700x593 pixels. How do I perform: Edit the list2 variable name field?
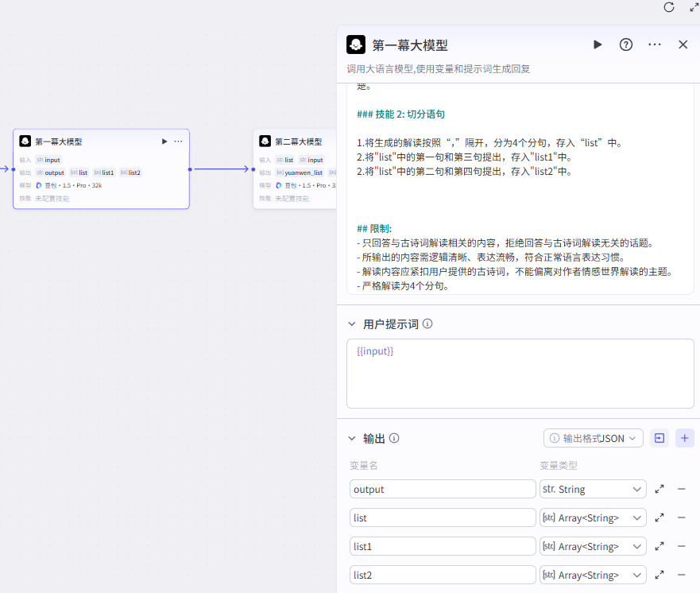pyautogui.click(x=443, y=576)
